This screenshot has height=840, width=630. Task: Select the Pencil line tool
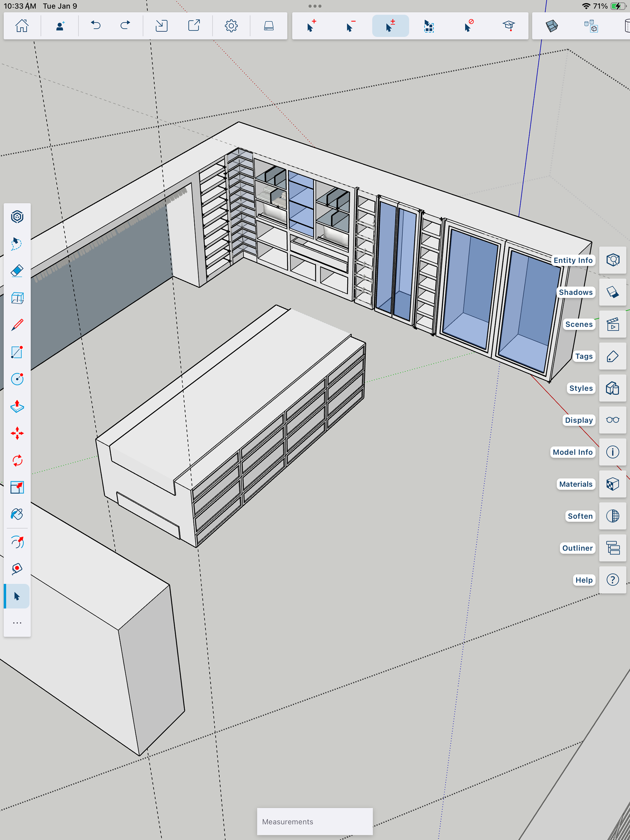[x=17, y=325]
